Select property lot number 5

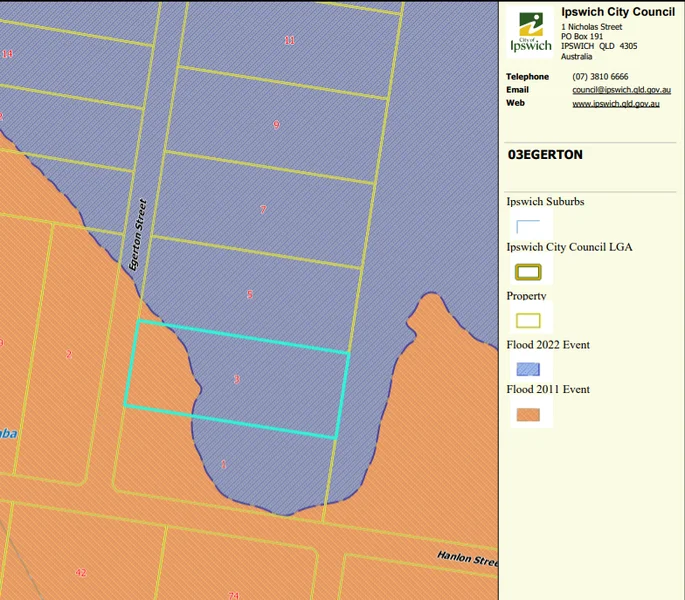point(250,294)
